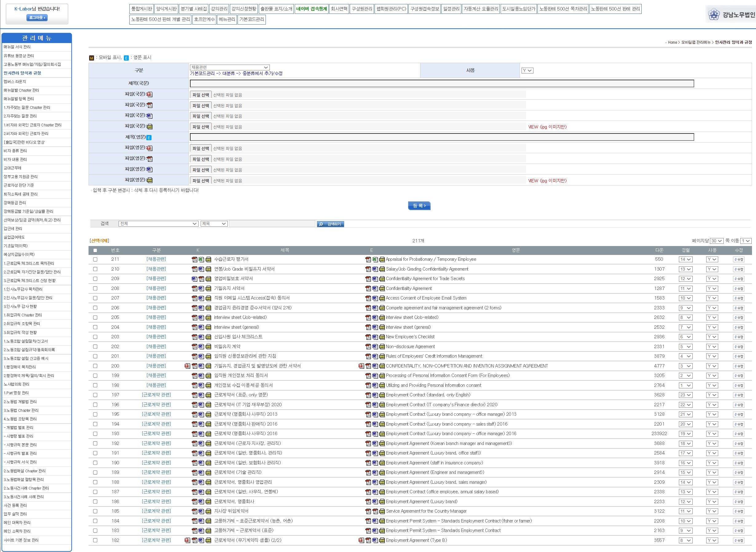Viewport: 756px width, 552px height.
Task: Open the Excel file icon for Korean 수습근로자 평가서
Action: coord(201,259)
